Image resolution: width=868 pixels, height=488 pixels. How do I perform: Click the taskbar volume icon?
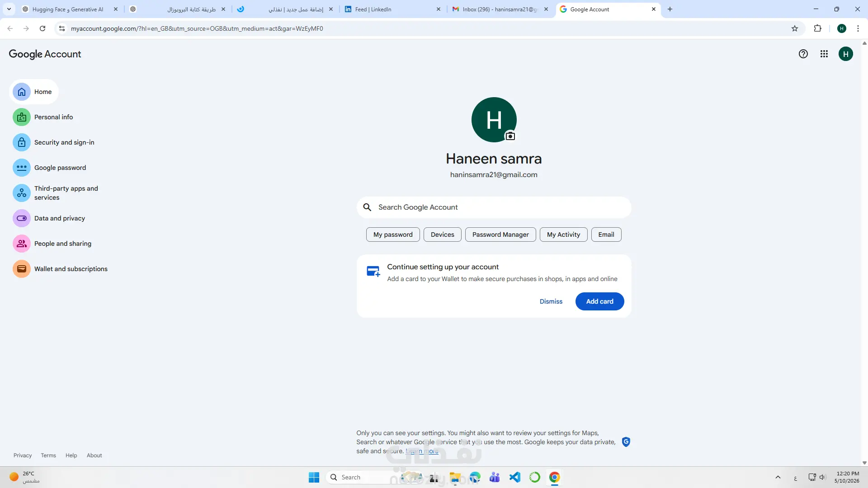[822, 477]
